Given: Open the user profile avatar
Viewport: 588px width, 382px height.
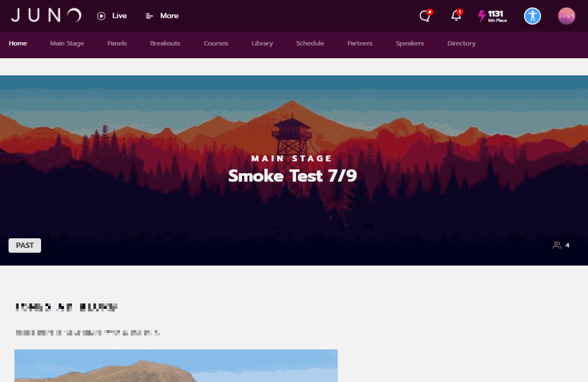Looking at the screenshot, I should pyautogui.click(x=566, y=16).
